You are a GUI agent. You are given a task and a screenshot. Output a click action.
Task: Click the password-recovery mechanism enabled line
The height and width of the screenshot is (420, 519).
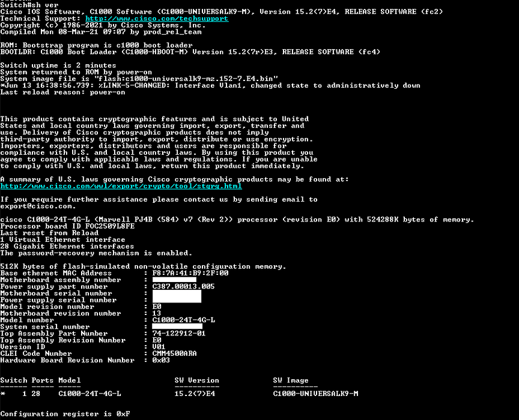click(x=96, y=253)
